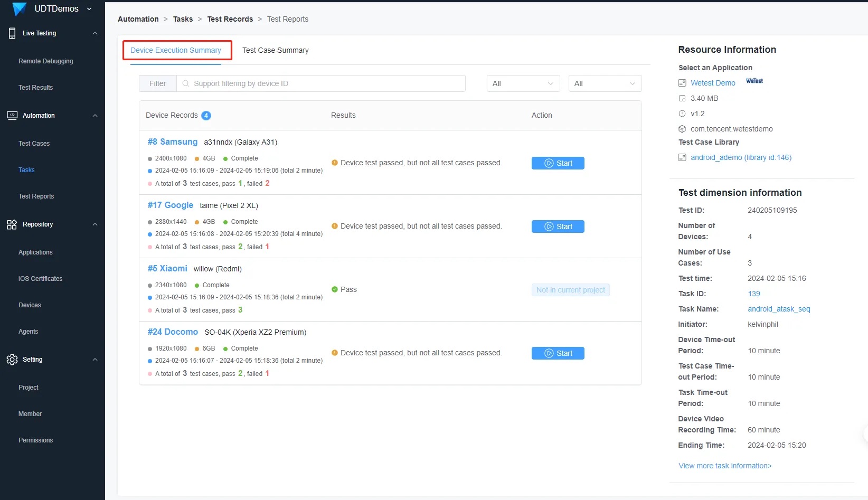Click Not in current project button
Viewport: 868px width, 500px height.
tap(571, 290)
